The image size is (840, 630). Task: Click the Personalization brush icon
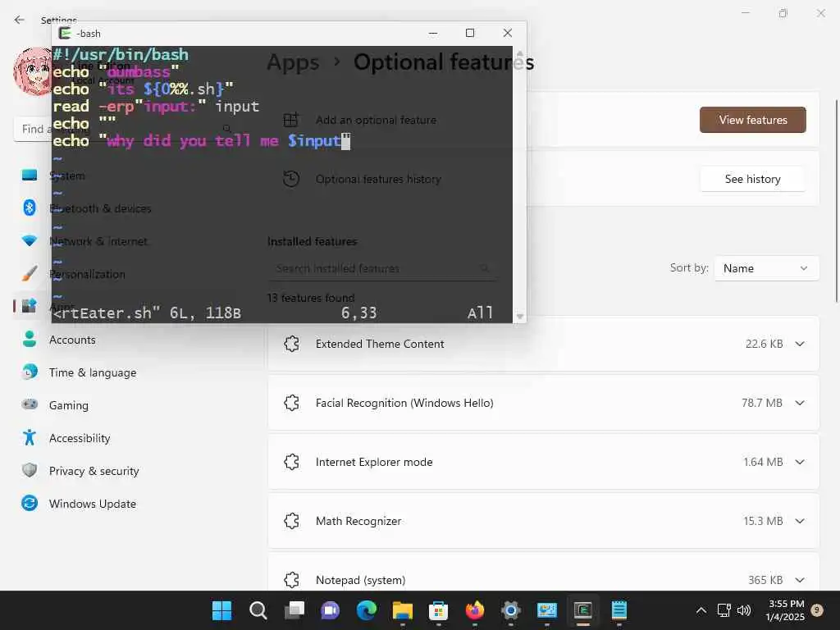pos(30,273)
